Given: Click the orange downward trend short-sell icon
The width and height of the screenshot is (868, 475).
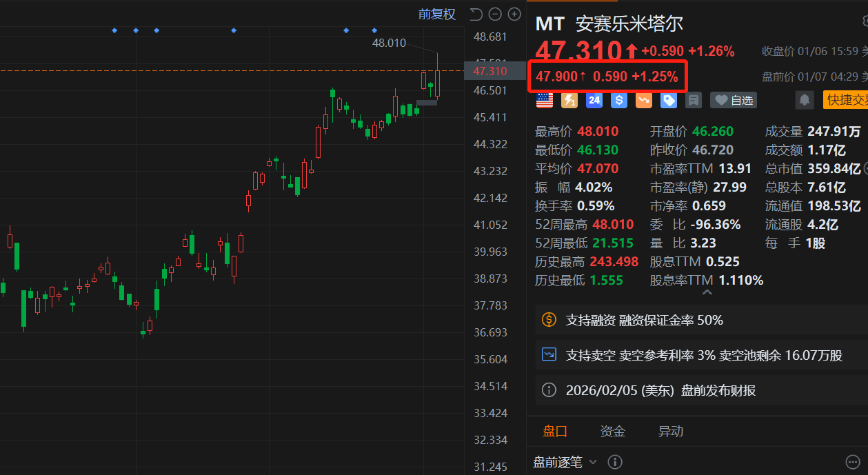Looking at the screenshot, I should point(644,101).
